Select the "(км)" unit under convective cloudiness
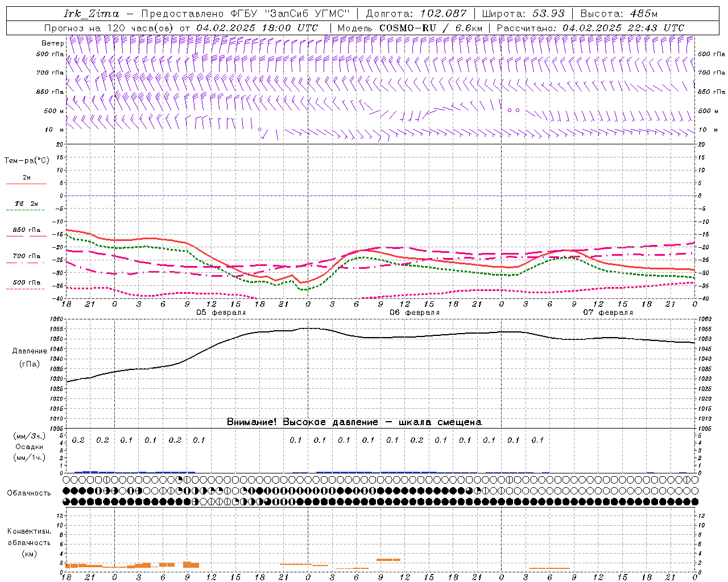The image size is (728, 582). click(x=29, y=553)
